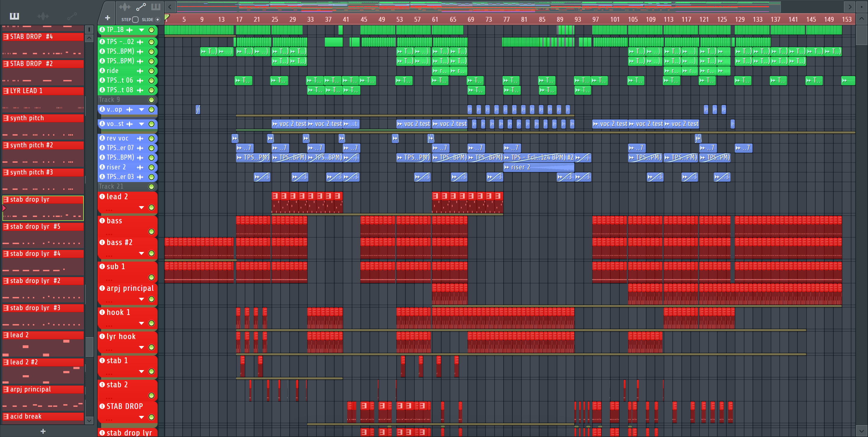
Task: Click waveform icon on TPS..er 03 track
Action: click(x=140, y=177)
